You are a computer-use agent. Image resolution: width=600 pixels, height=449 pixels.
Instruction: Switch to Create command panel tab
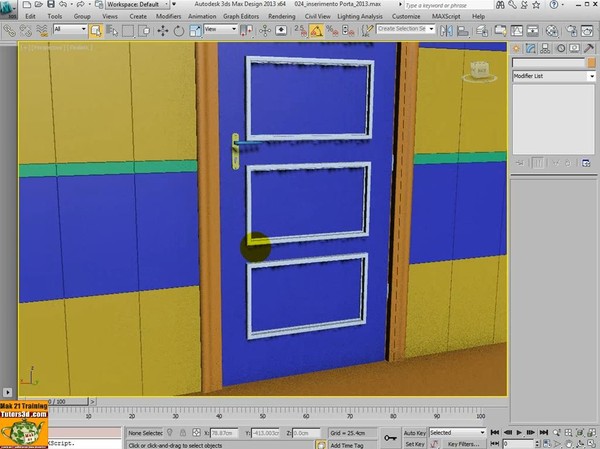[516, 49]
